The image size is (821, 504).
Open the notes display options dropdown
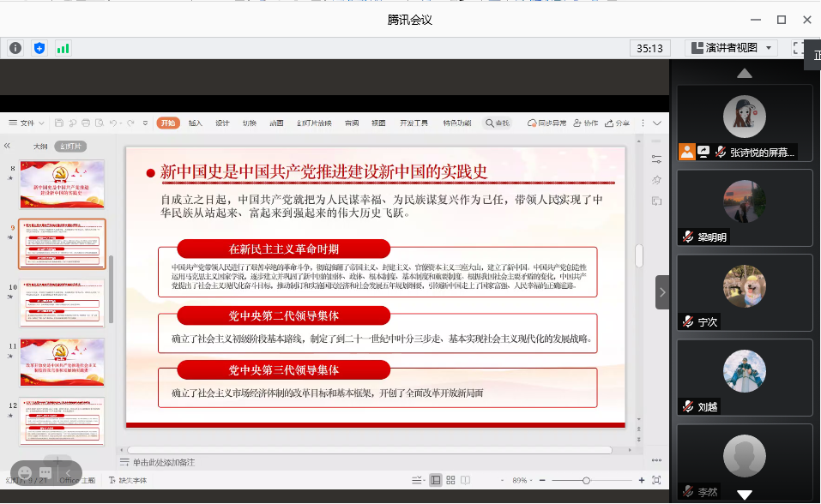[417, 480]
